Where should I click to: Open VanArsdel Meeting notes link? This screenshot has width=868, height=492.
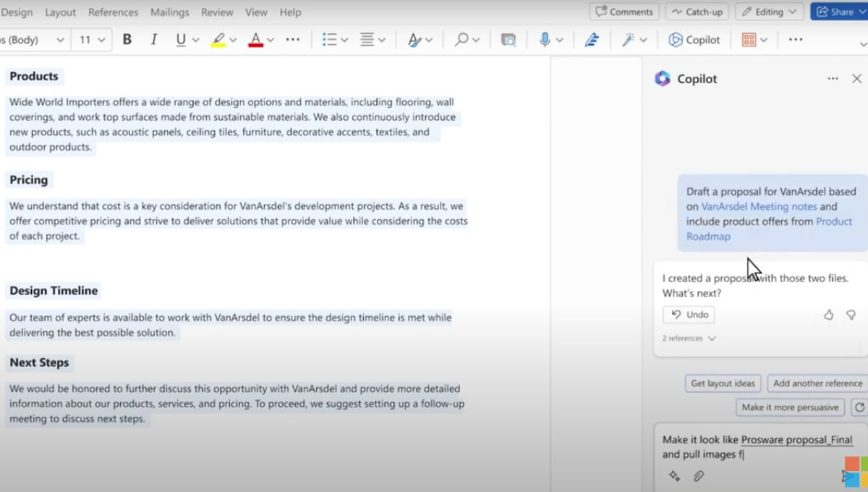coord(759,207)
